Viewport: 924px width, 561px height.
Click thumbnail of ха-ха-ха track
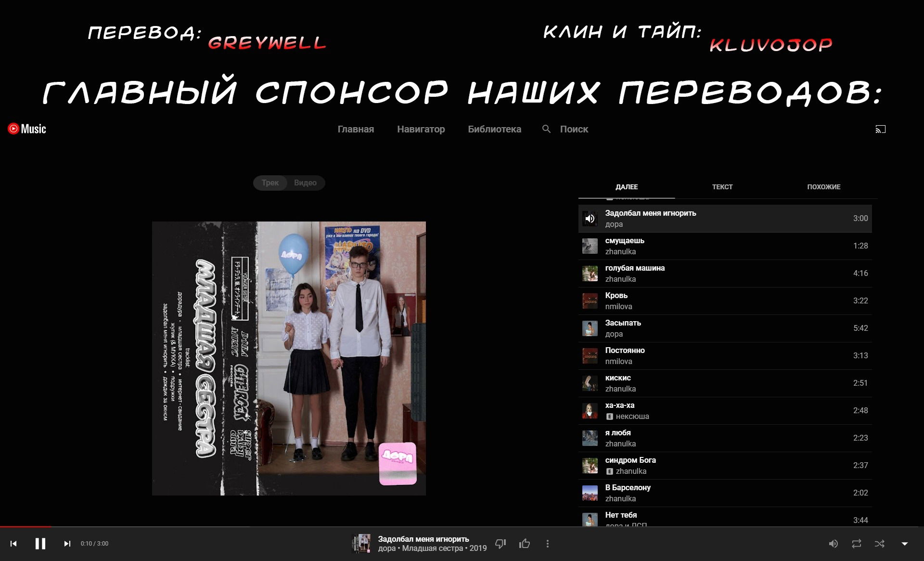590,411
